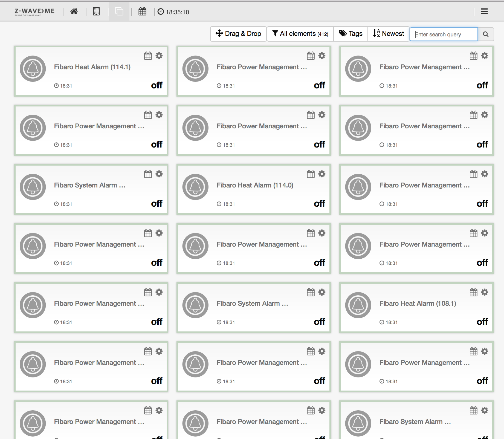Show event history for Fibaro Heat Alarm (114.0)
504x439 pixels.
311,174
